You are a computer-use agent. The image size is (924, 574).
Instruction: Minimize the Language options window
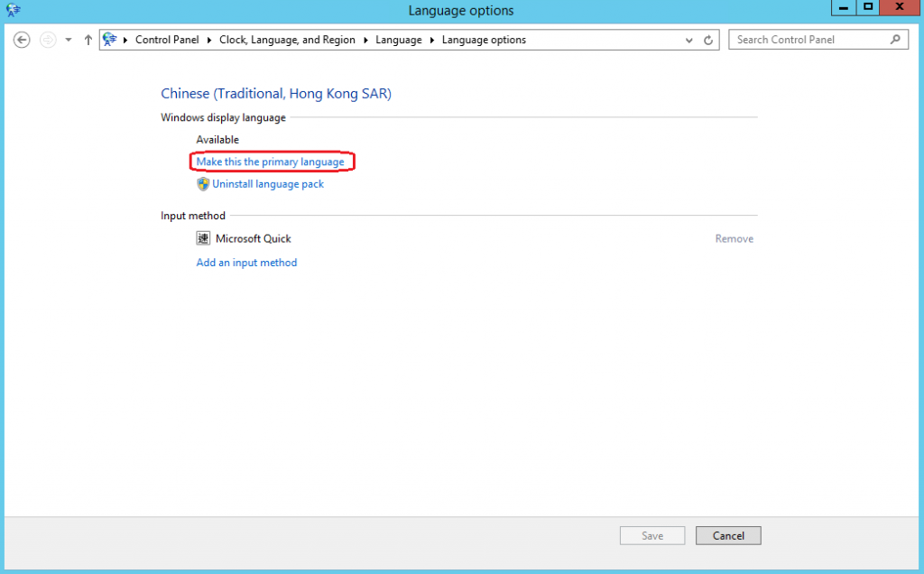[844, 7]
